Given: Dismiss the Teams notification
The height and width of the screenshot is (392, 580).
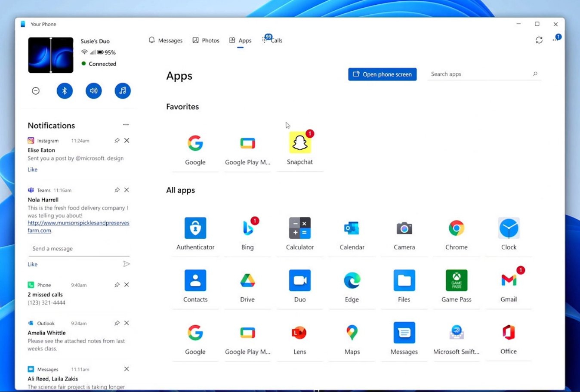Looking at the screenshot, I should [126, 190].
